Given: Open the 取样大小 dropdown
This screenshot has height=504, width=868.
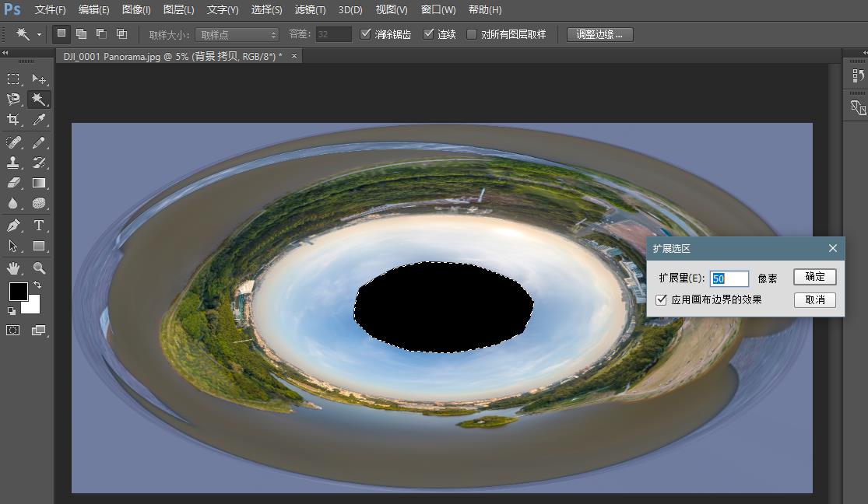Looking at the screenshot, I should (237, 34).
